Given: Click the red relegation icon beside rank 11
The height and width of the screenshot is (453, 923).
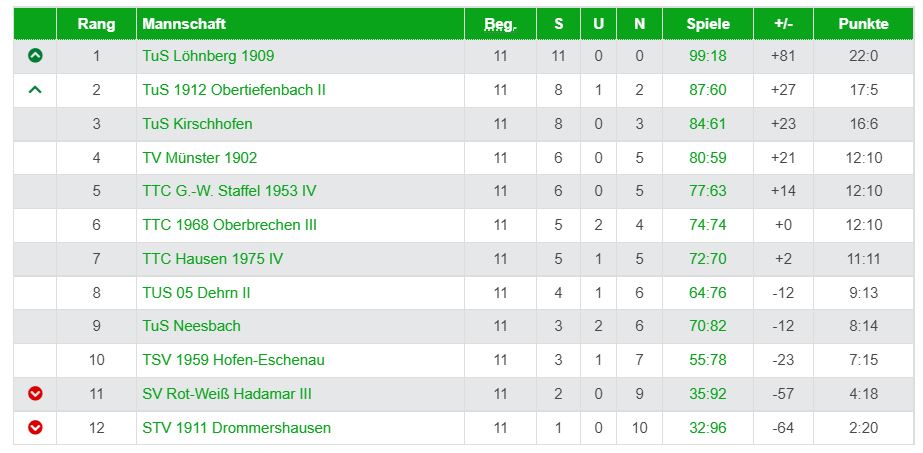Looking at the screenshot, I should coord(35,394).
